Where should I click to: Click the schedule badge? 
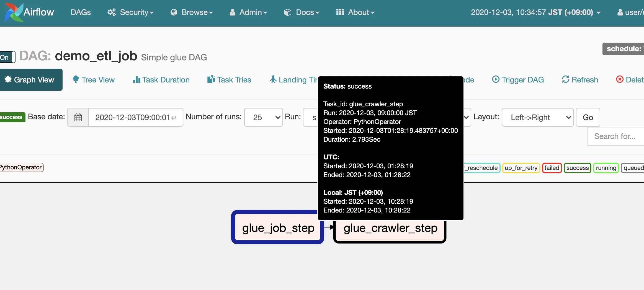pos(623,49)
